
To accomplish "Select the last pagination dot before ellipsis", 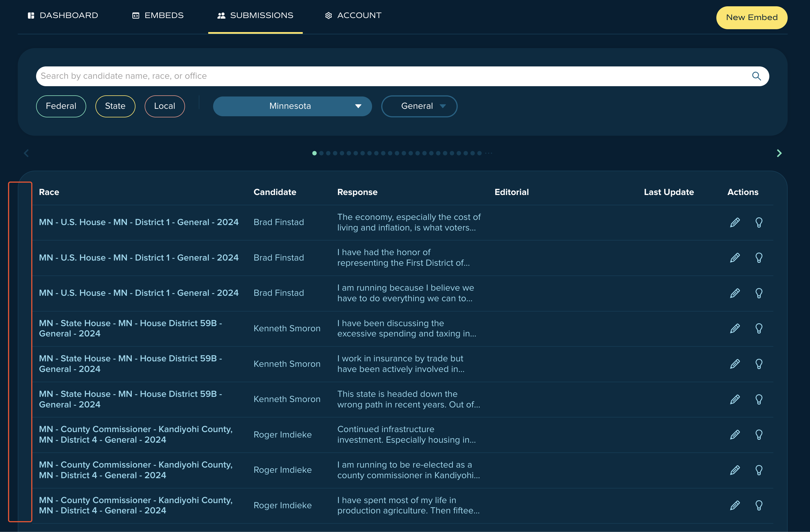I will click(479, 153).
